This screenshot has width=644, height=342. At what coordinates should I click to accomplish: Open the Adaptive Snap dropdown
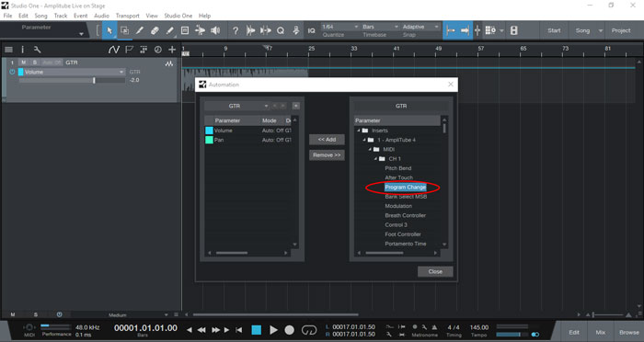pyautogui.click(x=420, y=27)
